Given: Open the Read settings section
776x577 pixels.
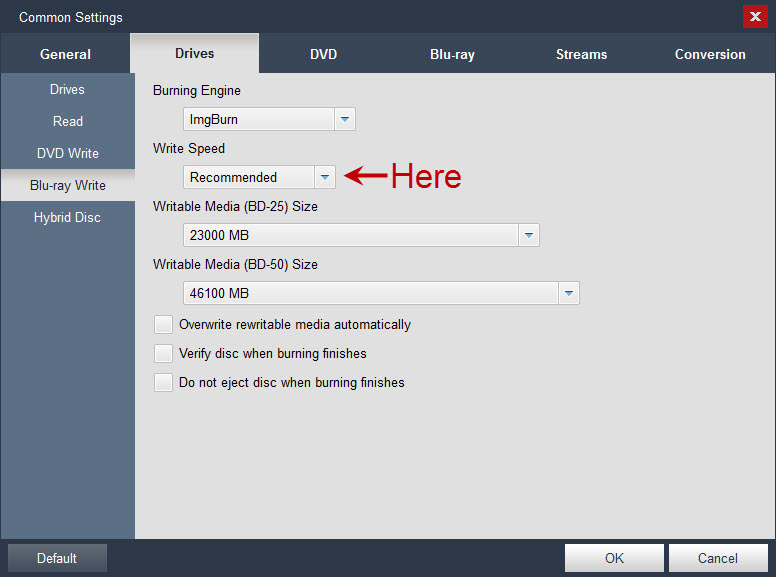Looking at the screenshot, I should (67, 121).
